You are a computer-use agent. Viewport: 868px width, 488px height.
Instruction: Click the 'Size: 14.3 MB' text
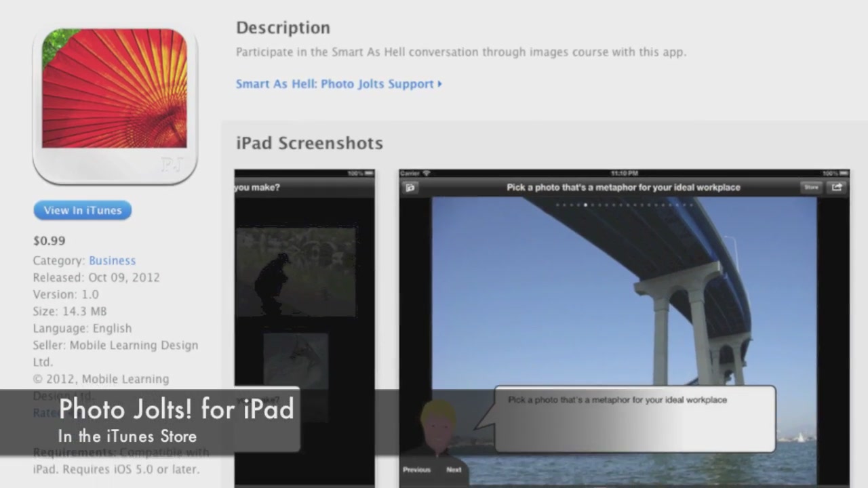70,311
